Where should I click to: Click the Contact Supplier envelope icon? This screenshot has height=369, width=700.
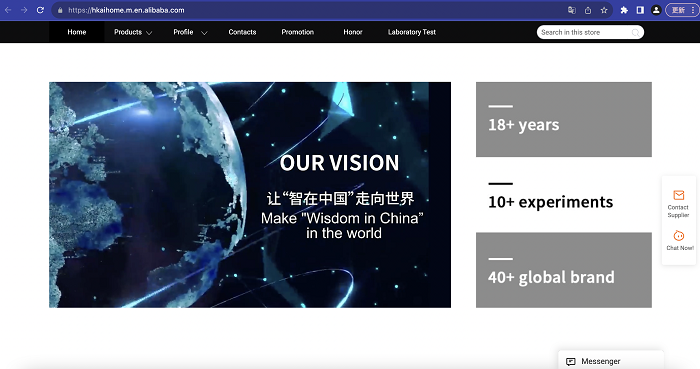coord(679,195)
